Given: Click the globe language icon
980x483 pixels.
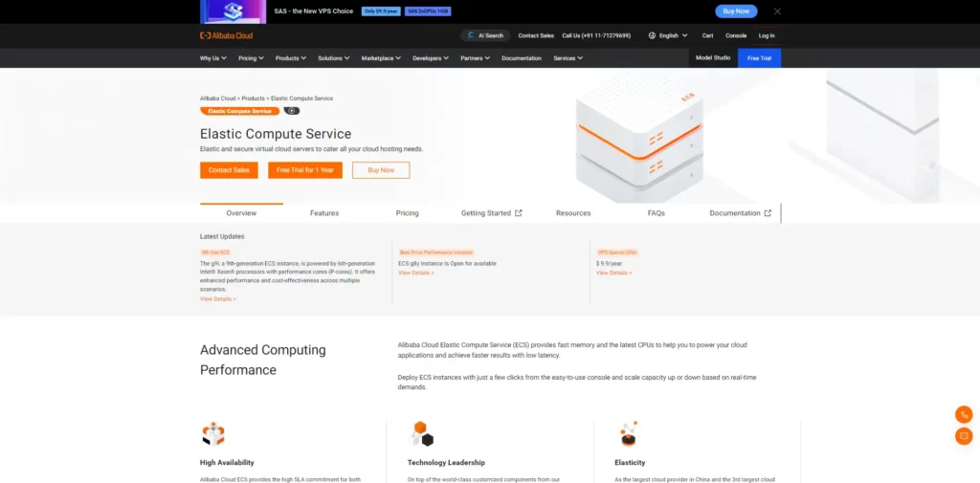Looking at the screenshot, I should coord(652,35).
